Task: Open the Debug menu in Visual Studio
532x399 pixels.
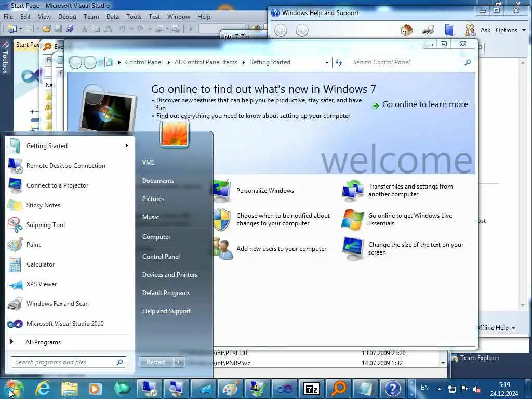Action: click(x=67, y=16)
